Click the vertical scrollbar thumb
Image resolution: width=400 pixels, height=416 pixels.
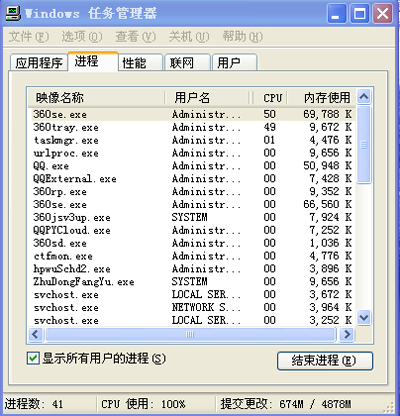point(364,145)
